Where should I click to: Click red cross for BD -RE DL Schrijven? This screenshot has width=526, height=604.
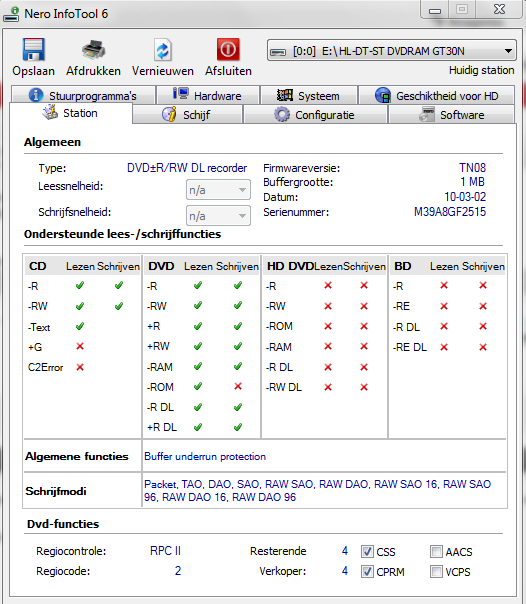(x=483, y=347)
